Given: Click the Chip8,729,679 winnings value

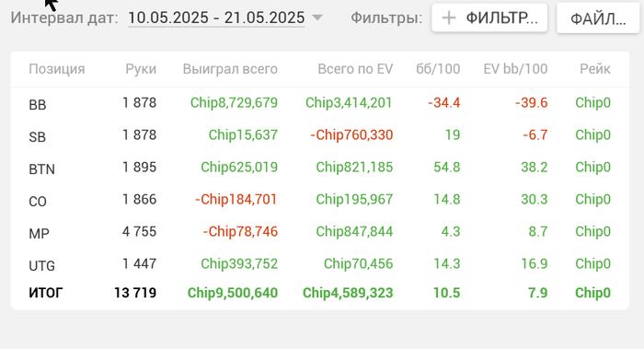Looking at the screenshot, I should pyautogui.click(x=234, y=103).
